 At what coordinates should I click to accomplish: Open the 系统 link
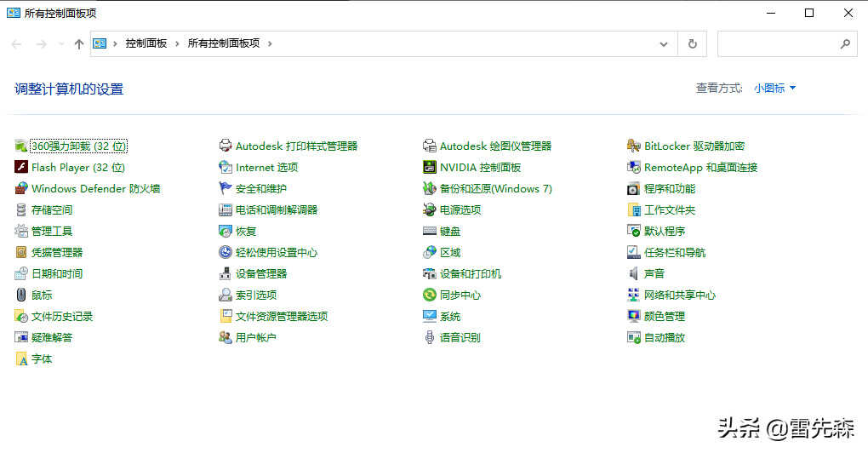450,316
